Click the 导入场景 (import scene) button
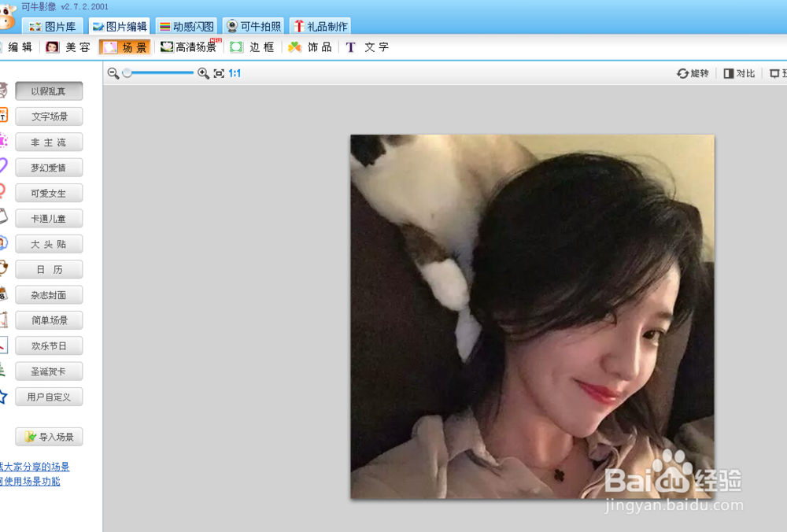The height and width of the screenshot is (532, 787). [x=49, y=436]
